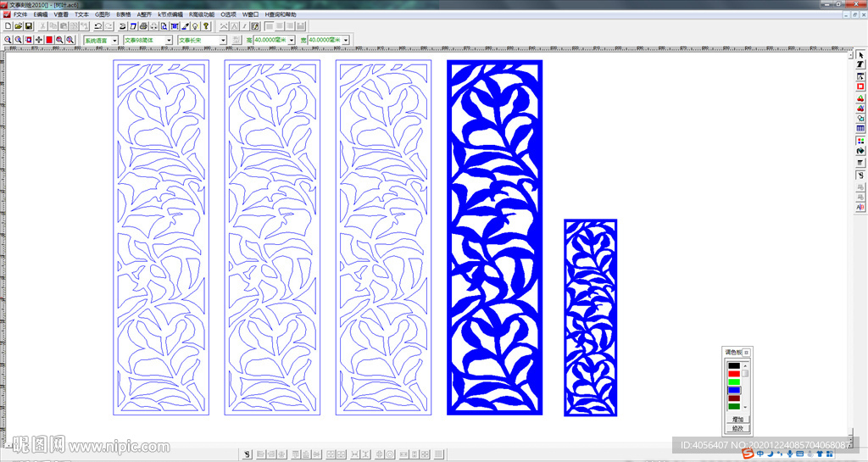The image size is (868, 462).
Task: Open the F文件 menu
Action: point(20,14)
